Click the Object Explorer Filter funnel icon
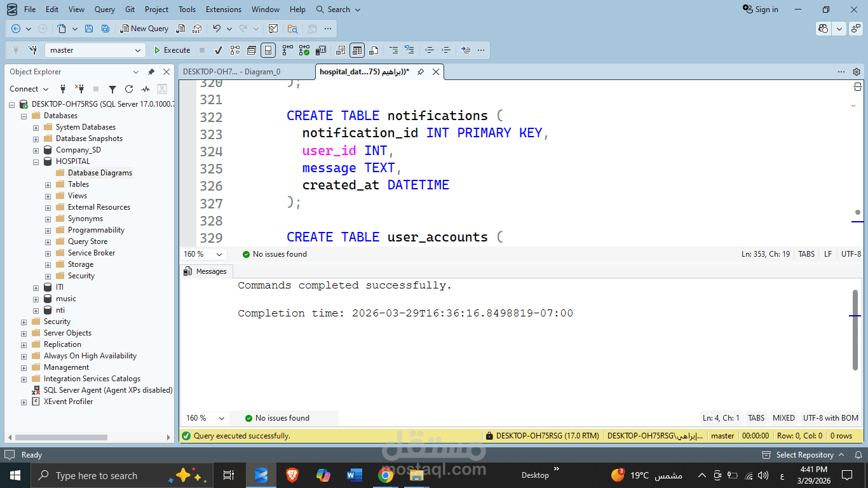This screenshot has height=488, width=868. (x=112, y=89)
